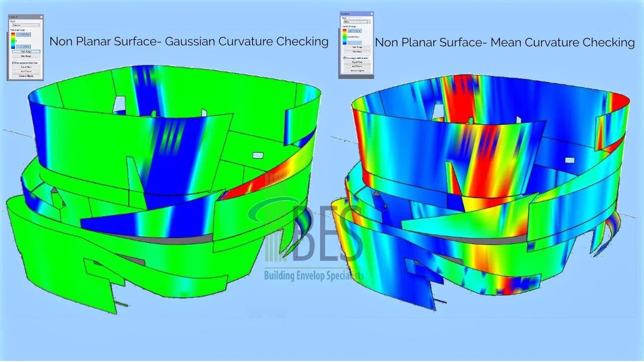Click Auto Range in the Mean curvature dialog

[357, 47]
